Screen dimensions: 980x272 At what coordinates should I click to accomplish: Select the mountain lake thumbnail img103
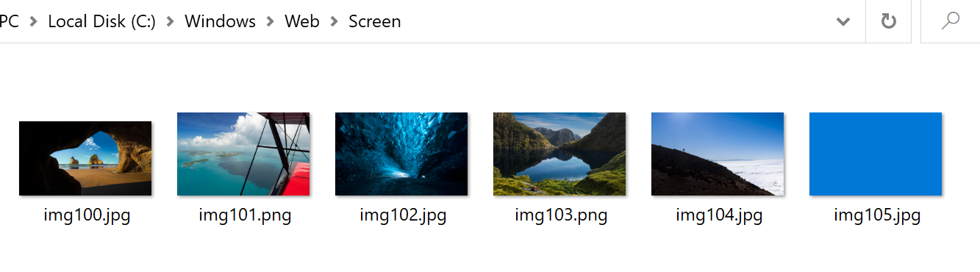tap(559, 154)
